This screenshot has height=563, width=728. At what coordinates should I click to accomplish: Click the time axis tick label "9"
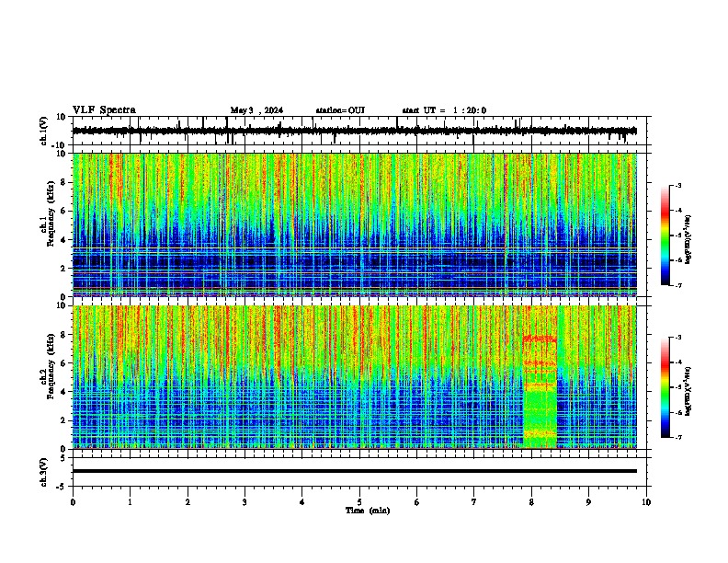tap(588, 502)
